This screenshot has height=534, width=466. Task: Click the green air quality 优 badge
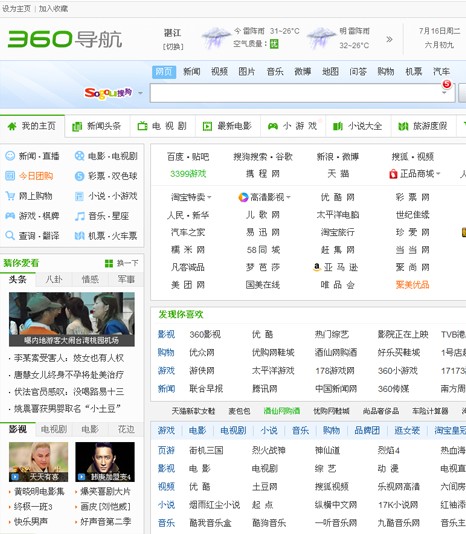pos(274,44)
